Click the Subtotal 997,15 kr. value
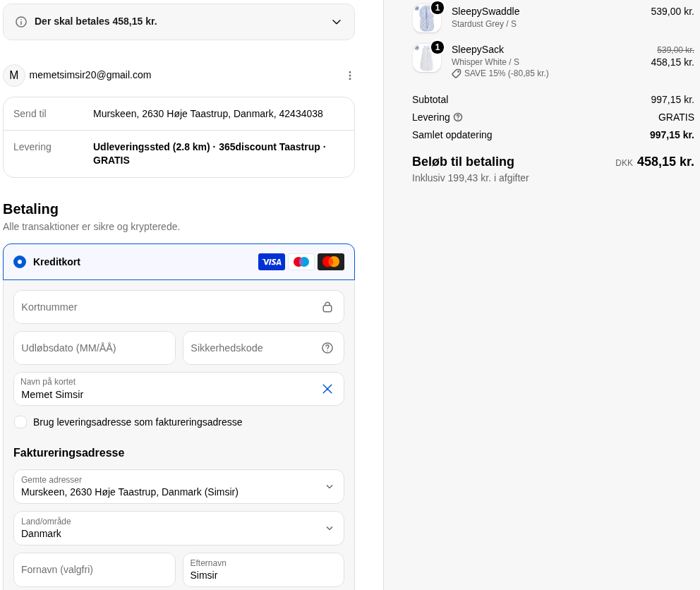Viewport: 700px width, 590px height. (x=672, y=100)
